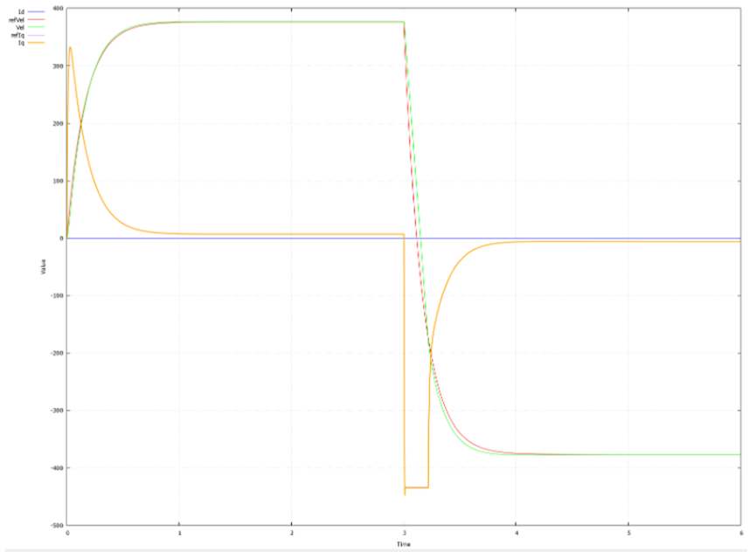Click the x-axis tick label 6
Screen dimensions: 756x552
tap(740, 533)
